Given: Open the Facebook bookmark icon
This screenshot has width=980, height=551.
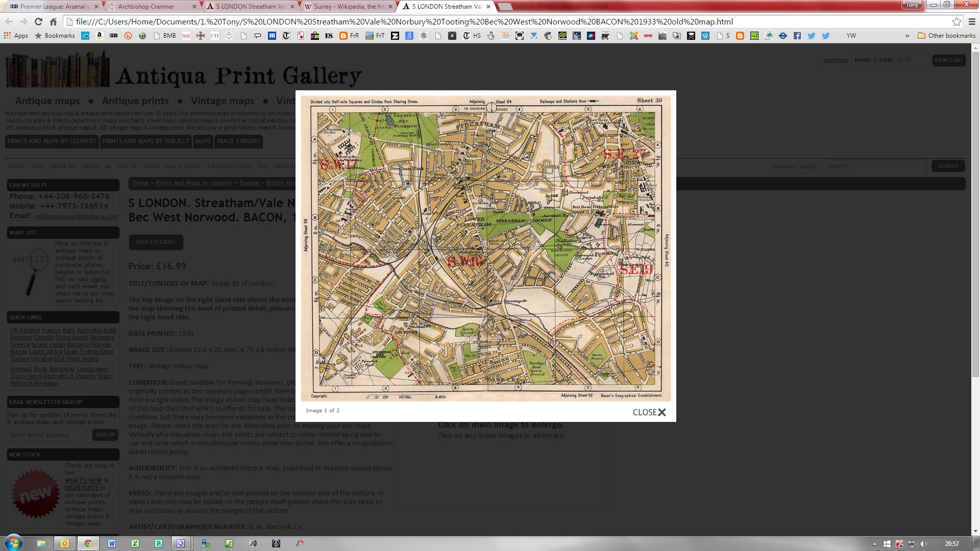Looking at the screenshot, I should click(x=797, y=36).
